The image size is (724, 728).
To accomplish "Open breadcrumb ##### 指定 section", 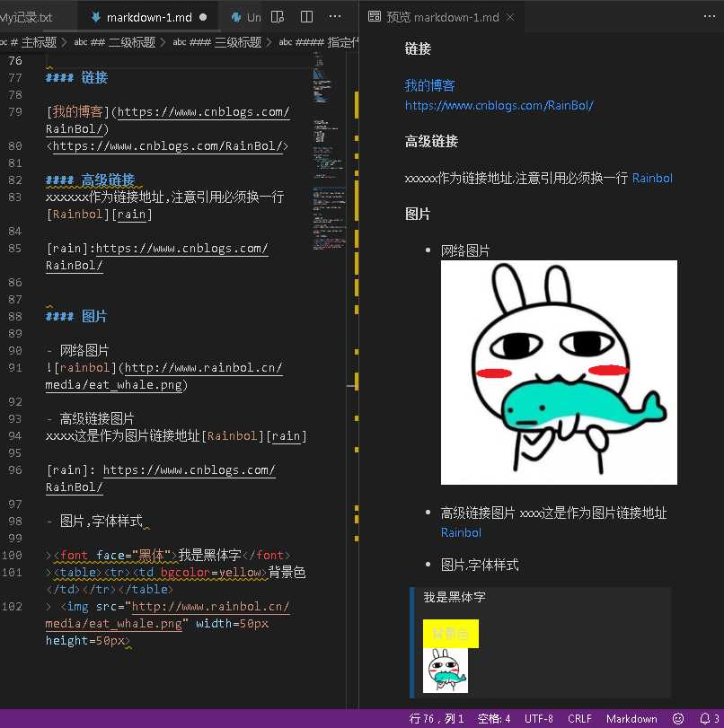I will pos(319,43).
